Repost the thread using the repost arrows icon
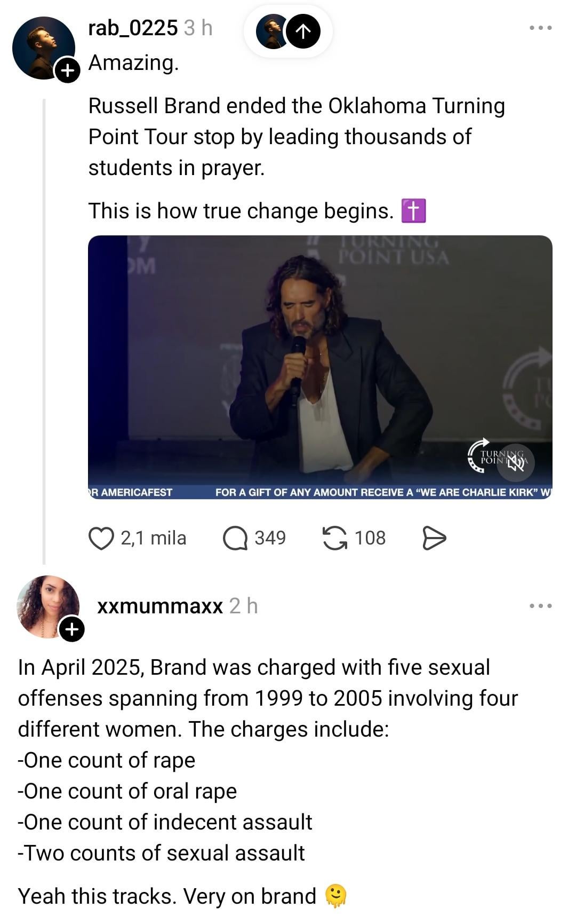 334,538
